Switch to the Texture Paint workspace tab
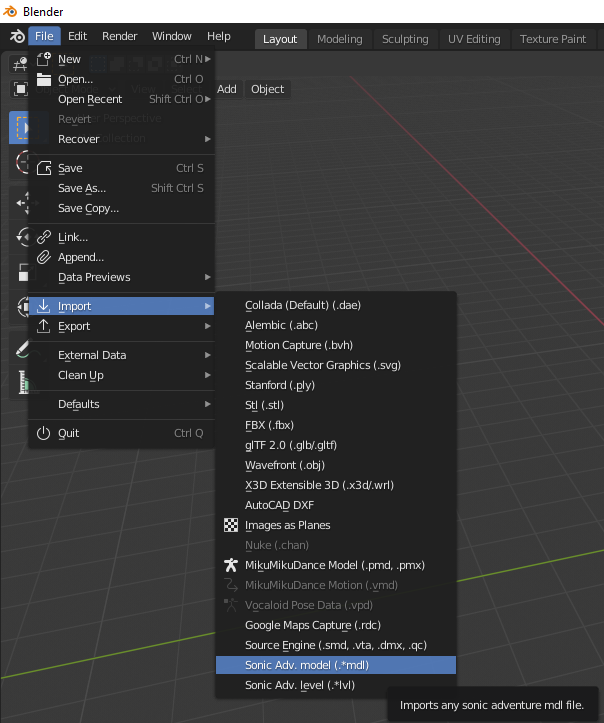The image size is (604, 723). tap(553, 39)
